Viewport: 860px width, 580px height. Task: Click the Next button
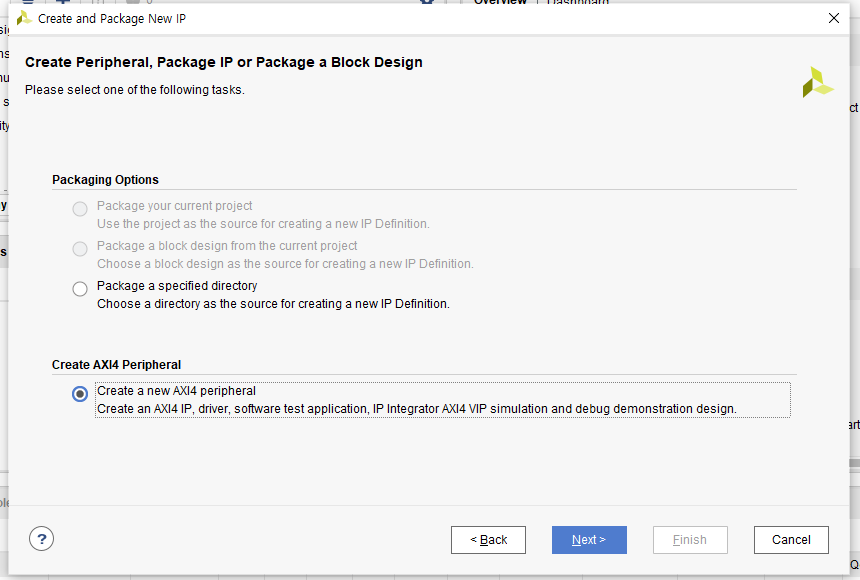(x=589, y=540)
